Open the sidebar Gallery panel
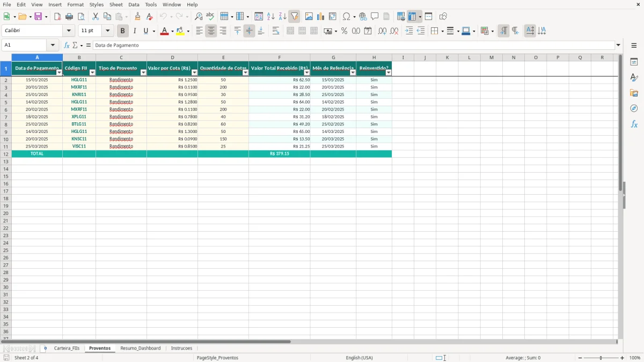 click(x=634, y=93)
